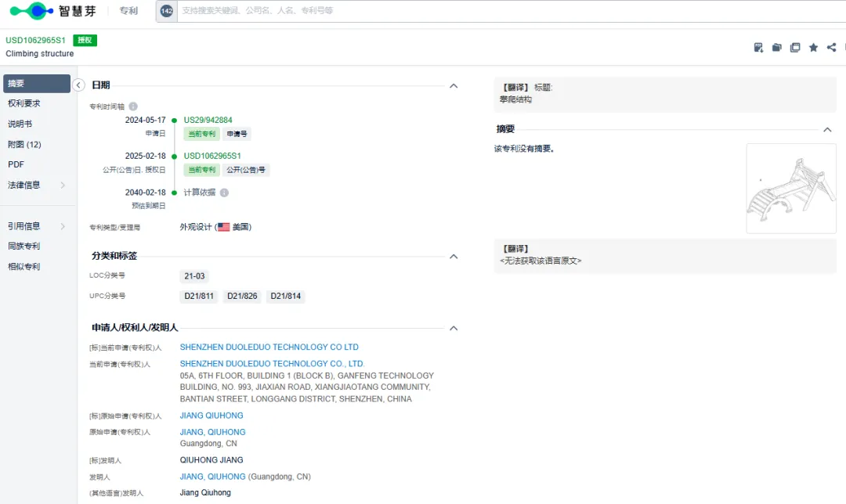
Task: Open JIANG QIUHONG standardized original applicant link
Action: (211, 416)
